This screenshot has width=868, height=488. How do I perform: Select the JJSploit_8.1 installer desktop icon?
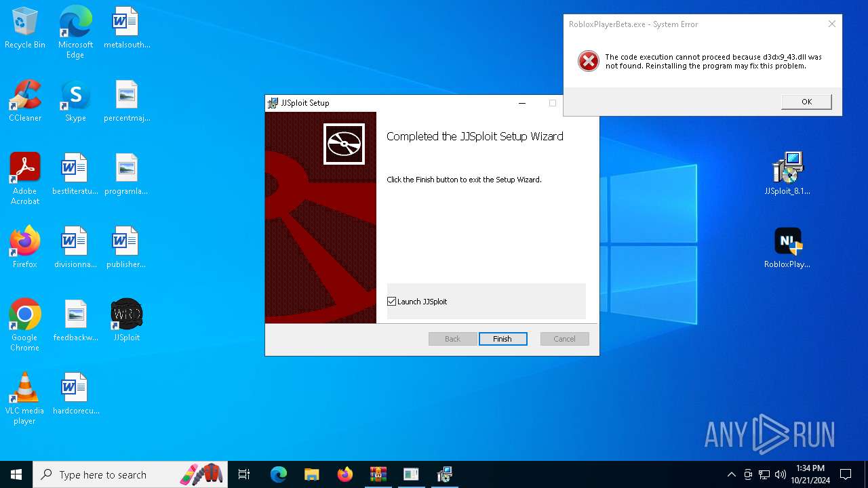point(787,174)
